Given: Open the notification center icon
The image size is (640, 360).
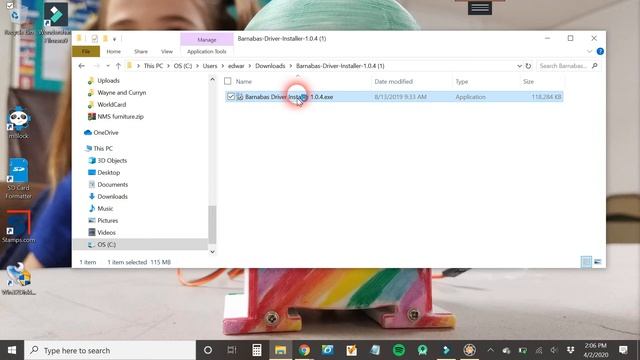Looking at the screenshot, I should pos(623,350).
